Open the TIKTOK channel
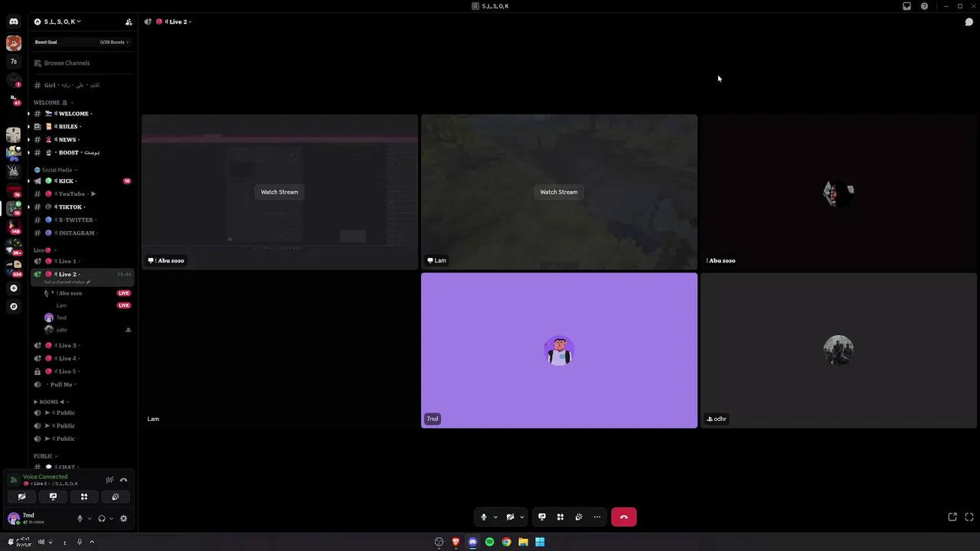 (83, 207)
